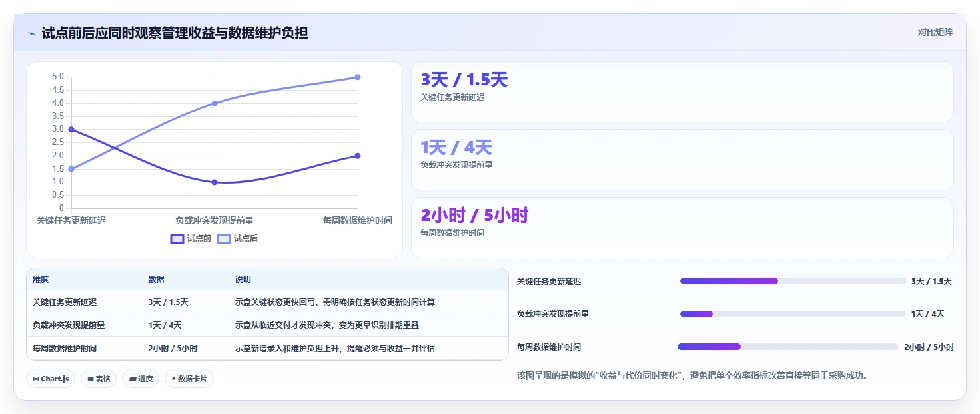Click the Chart.js tag chip
This screenshot has width=980, height=414.
(x=51, y=379)
